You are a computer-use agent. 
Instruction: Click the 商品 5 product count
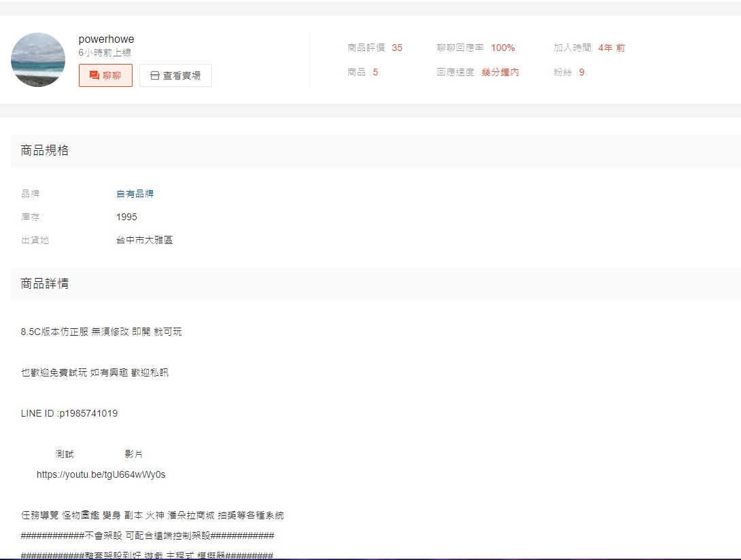(375, 72)
